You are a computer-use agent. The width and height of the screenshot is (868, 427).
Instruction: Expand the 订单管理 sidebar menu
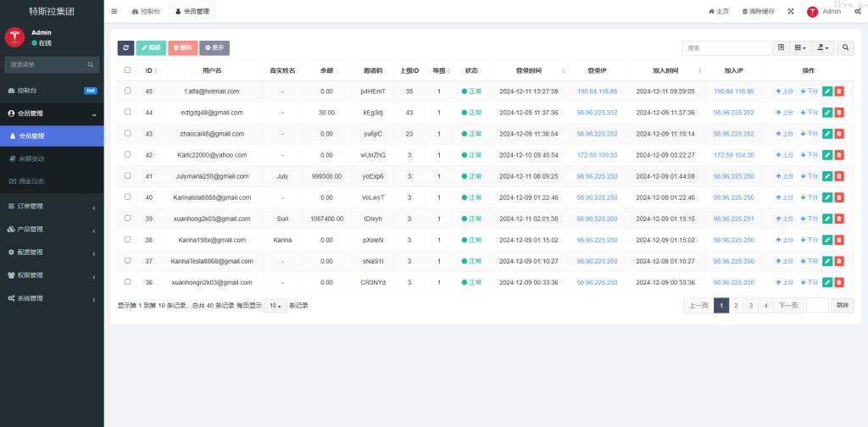click(x=52, y=206)
